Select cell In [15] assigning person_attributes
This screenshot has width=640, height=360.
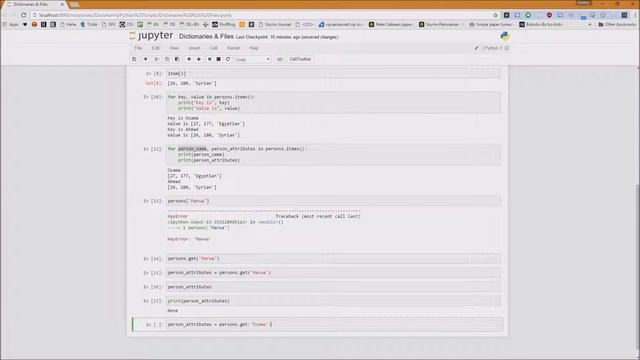point(333,273)
